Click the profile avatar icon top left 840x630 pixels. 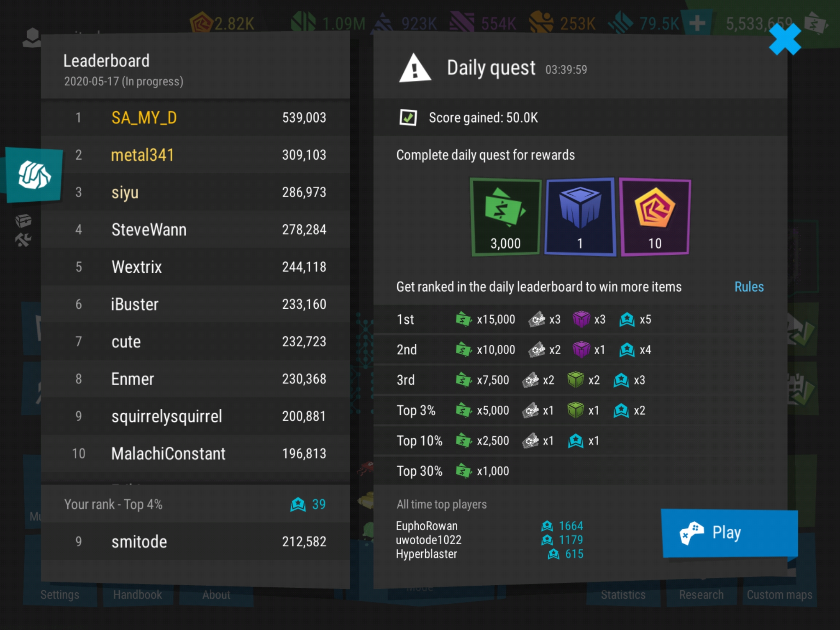[x=32, y=38]
